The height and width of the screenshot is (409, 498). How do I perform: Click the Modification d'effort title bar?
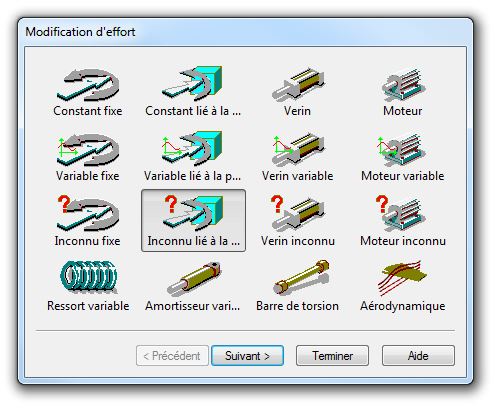(245, 32)
